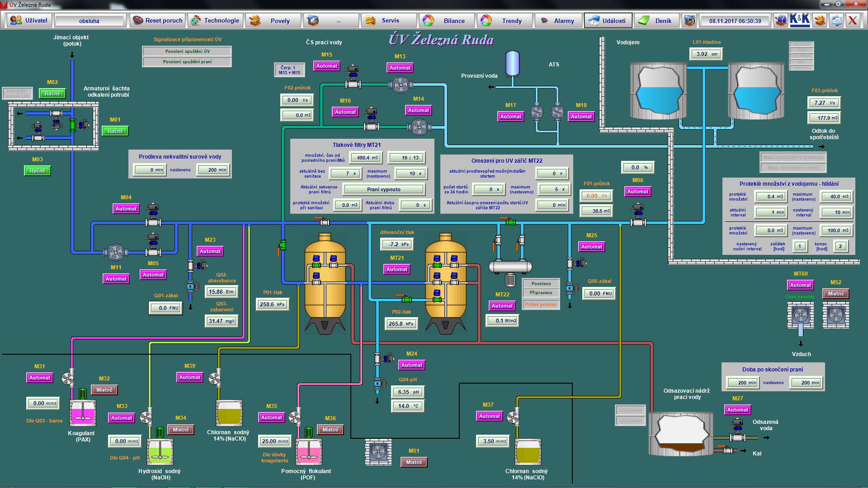
Task: Open the help question-mark icon in toolbar
Action: (x=781, y=20)
